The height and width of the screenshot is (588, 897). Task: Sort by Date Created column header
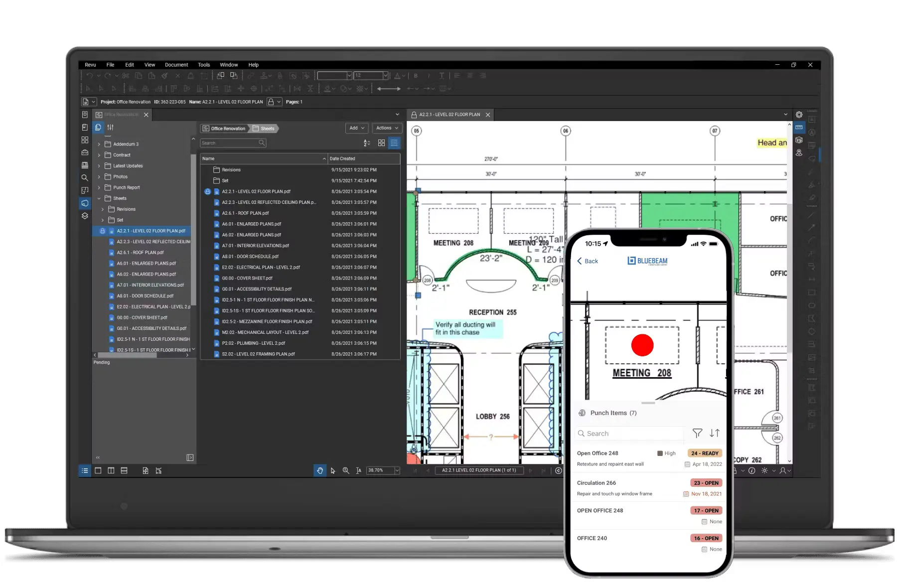(364, 159)
